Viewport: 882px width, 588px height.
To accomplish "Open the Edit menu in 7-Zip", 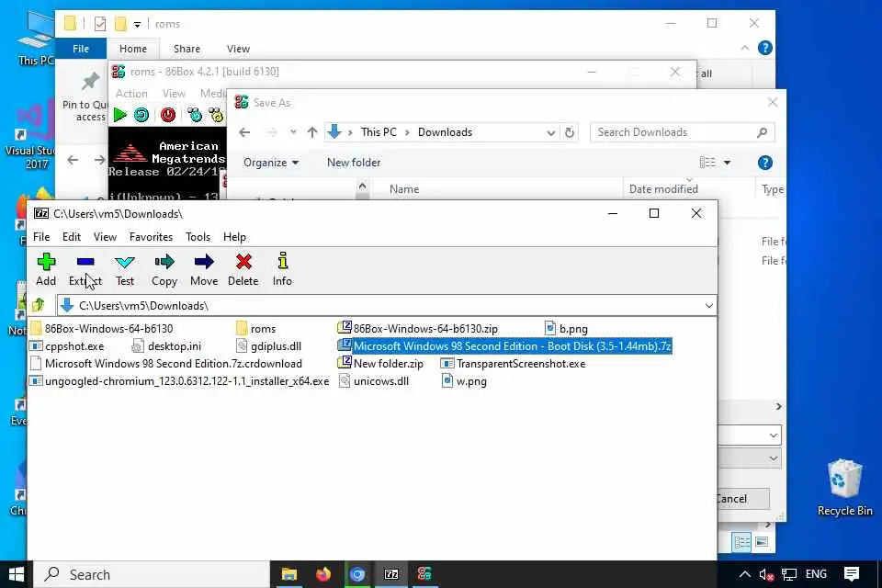I will click(72, 237).
